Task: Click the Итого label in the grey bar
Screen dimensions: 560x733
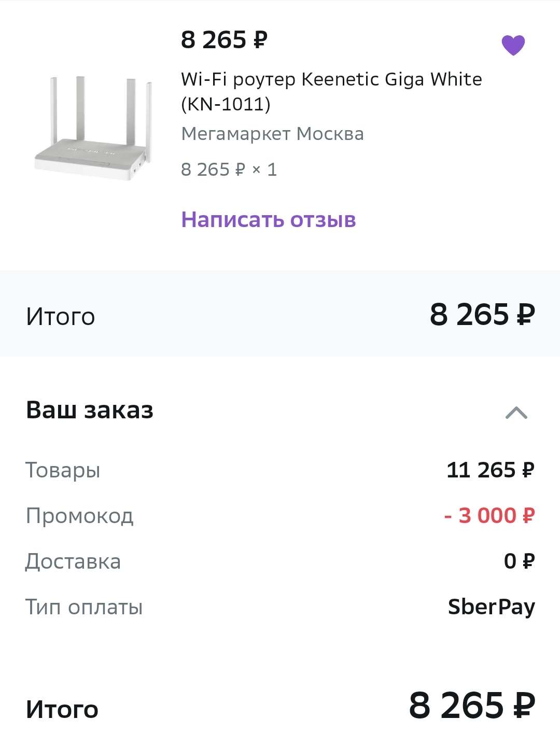Action: [61, 316]
